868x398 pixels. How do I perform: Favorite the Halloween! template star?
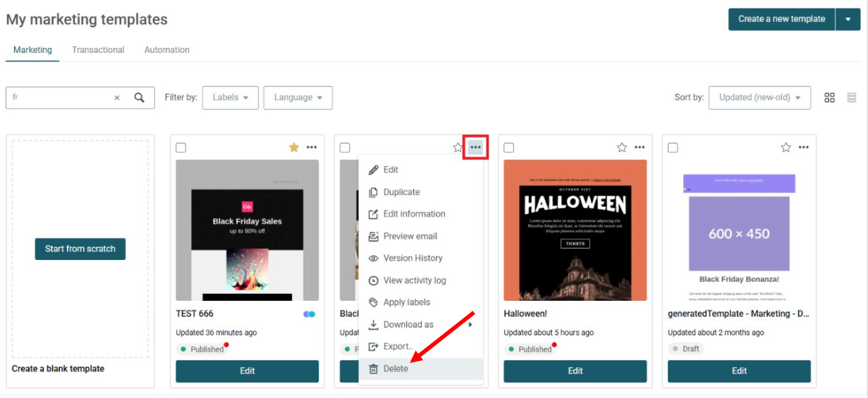pyautogui.click(x=622, y=147)
